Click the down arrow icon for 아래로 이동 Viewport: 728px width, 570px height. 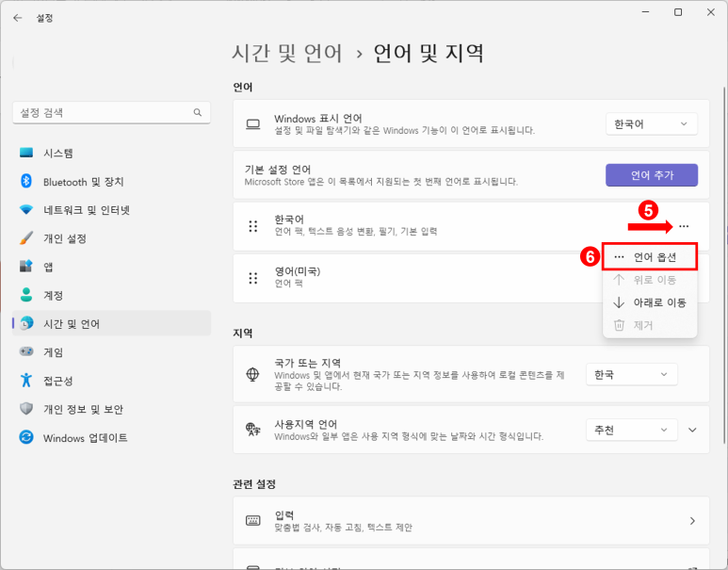619,302
